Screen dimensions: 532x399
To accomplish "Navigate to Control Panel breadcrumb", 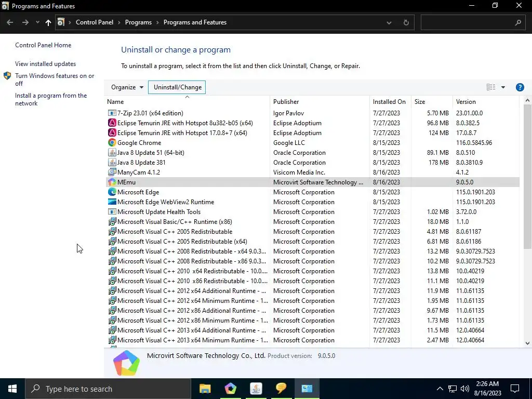I will 95,22.
